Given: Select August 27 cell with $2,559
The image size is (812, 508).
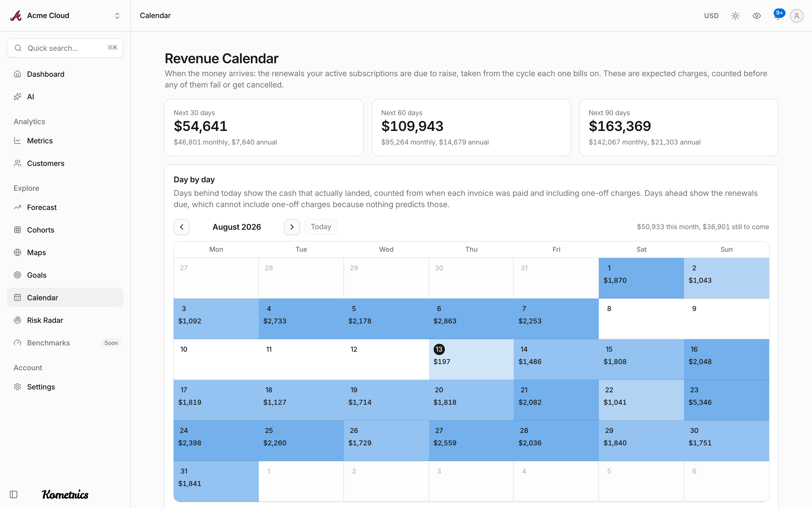Looking at the screenshot, I should (471, 441).
